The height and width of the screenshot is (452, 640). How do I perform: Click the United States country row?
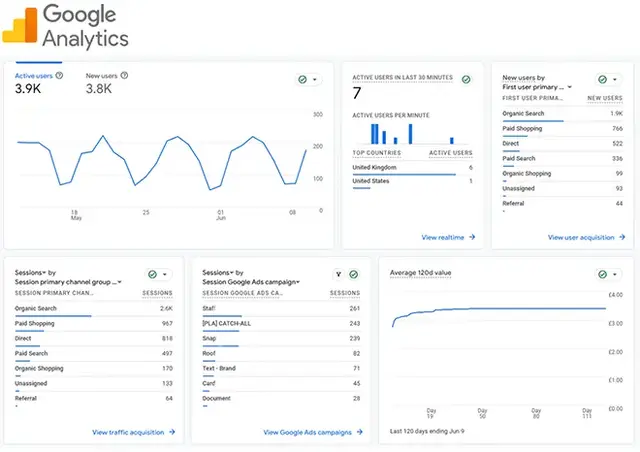point(413,182)
